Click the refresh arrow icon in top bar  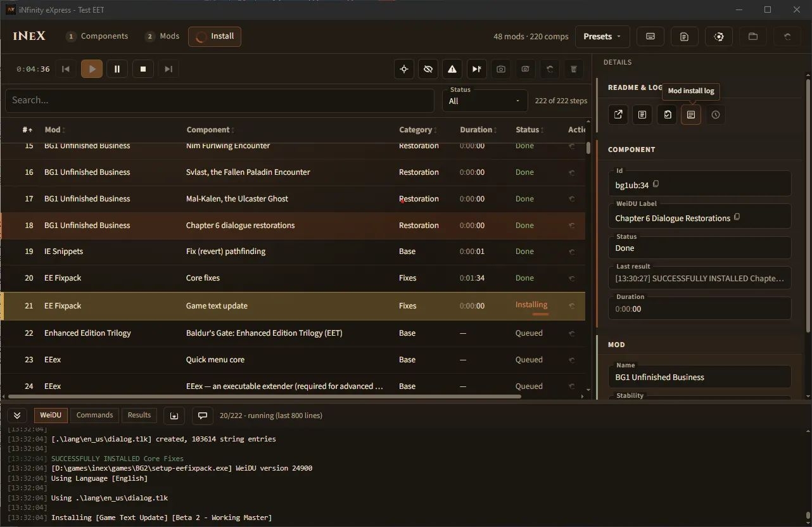coord(787,37)
